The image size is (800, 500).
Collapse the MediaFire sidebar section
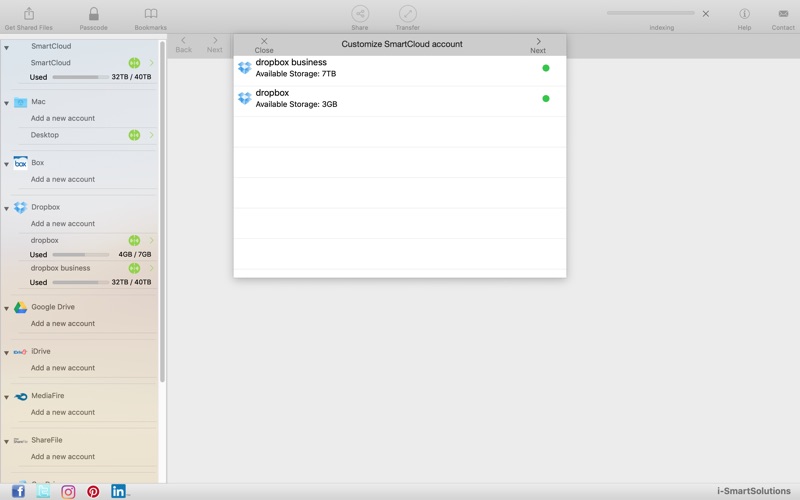[x=7, y=397]
